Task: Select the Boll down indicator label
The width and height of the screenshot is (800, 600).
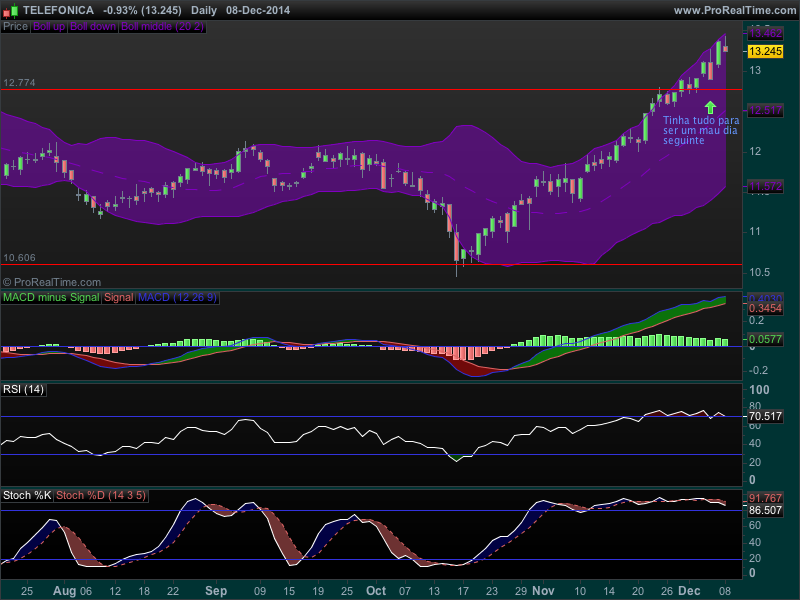Action: tap(93, 27)
